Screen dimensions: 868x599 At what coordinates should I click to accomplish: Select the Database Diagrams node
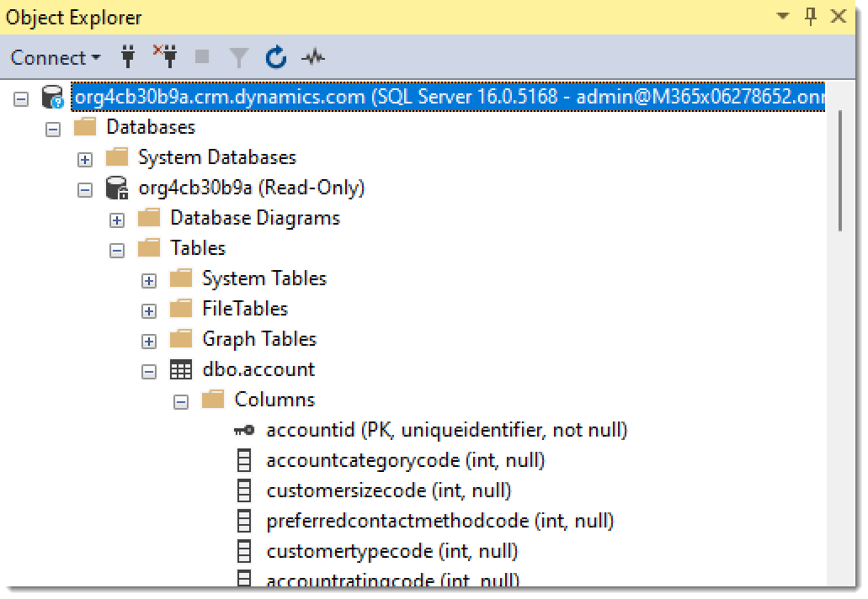[254, 218]
